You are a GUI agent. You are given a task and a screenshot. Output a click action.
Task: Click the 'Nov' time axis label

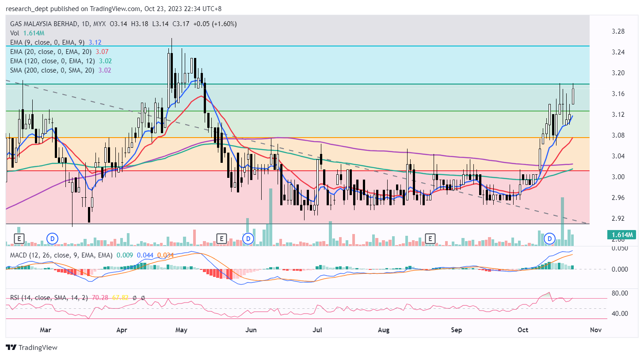pos(596,330)
